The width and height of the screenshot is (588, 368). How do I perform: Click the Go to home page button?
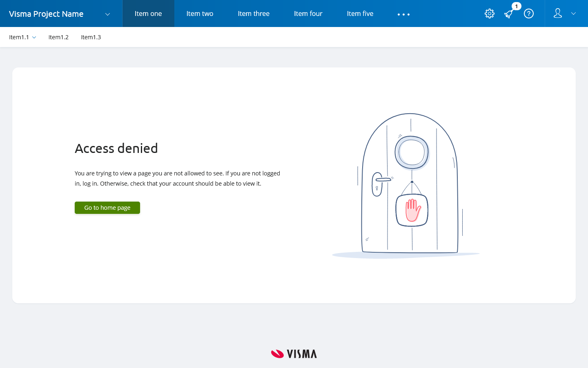coord(107,208)
